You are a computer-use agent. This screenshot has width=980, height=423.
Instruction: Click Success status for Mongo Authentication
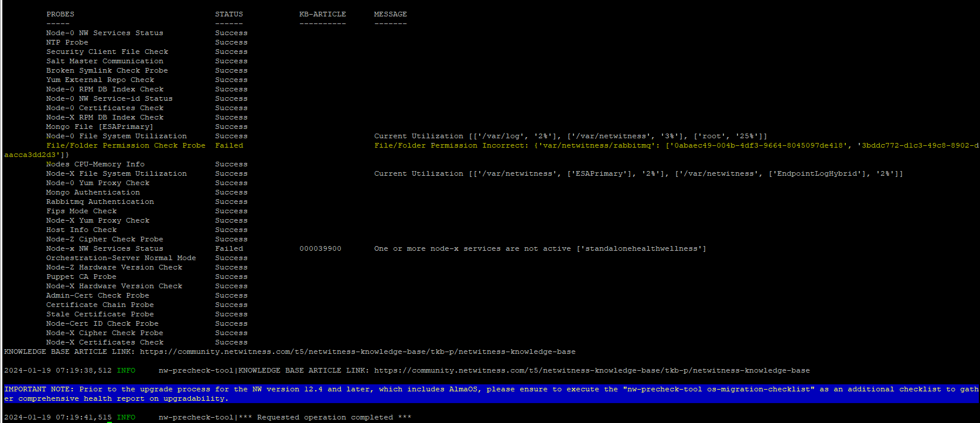click(231, 192)
